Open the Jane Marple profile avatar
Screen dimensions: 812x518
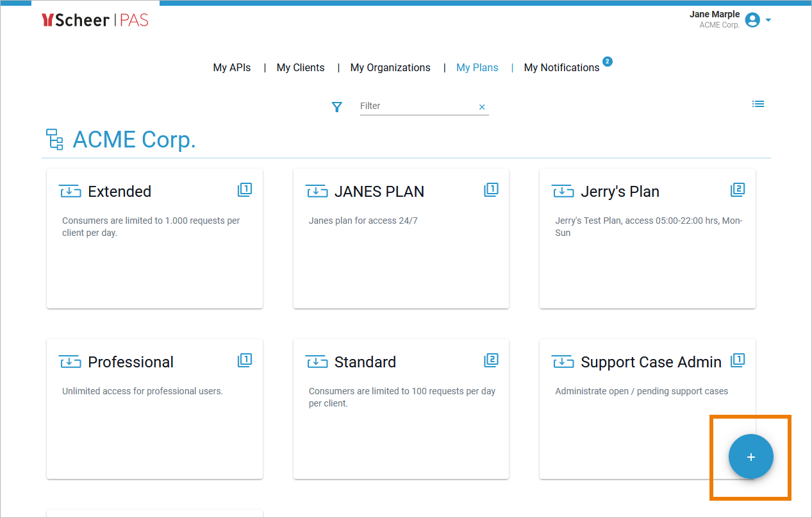click(753, 20)
